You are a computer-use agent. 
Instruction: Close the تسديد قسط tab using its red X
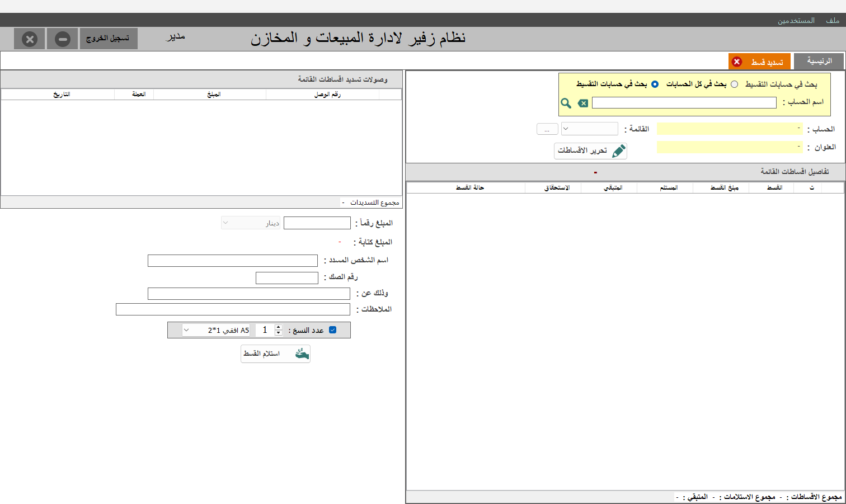click(737, 62)
